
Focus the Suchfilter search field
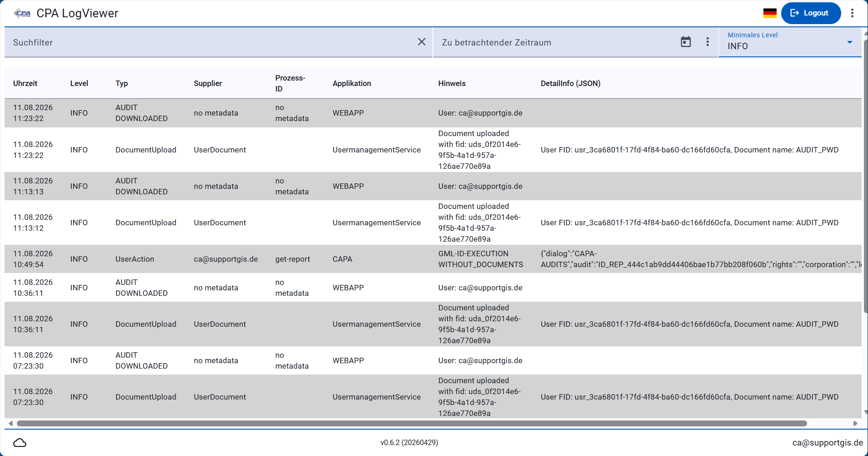(211, 42)
